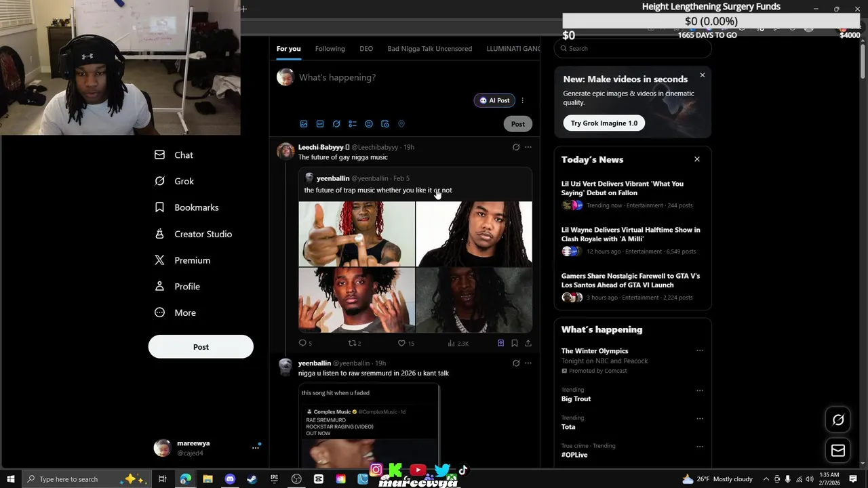Click the X Search box
The image size is (868, 488).
click(x=633, y=49)
